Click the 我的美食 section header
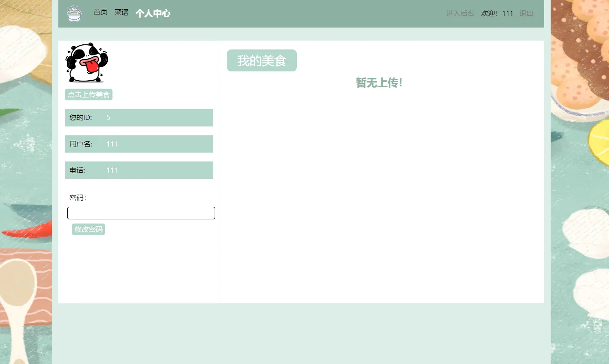The width and height of the screenshot is (609, 364). pyautogui.click(x=261, y=60)
